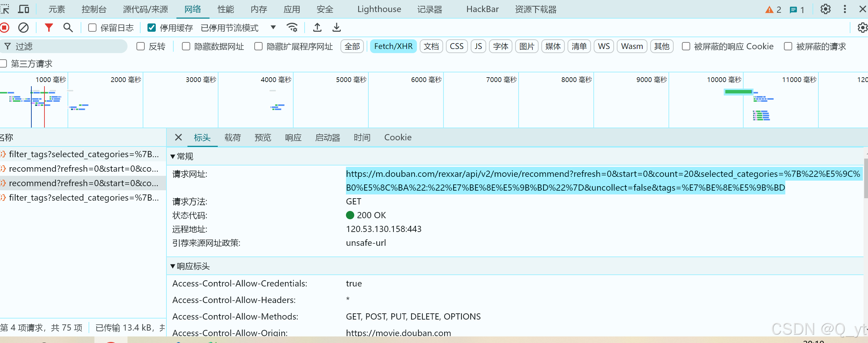Check 隐藏扩展程序网址 checkbox
This screenshot has width=868, height=343.
[x=258, y=46]
